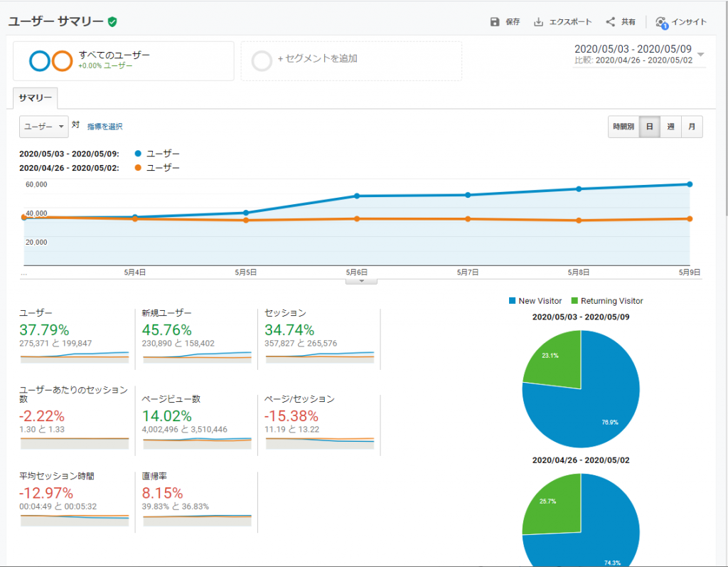Click the 5月4日 axis label

[x=134, y=272]
